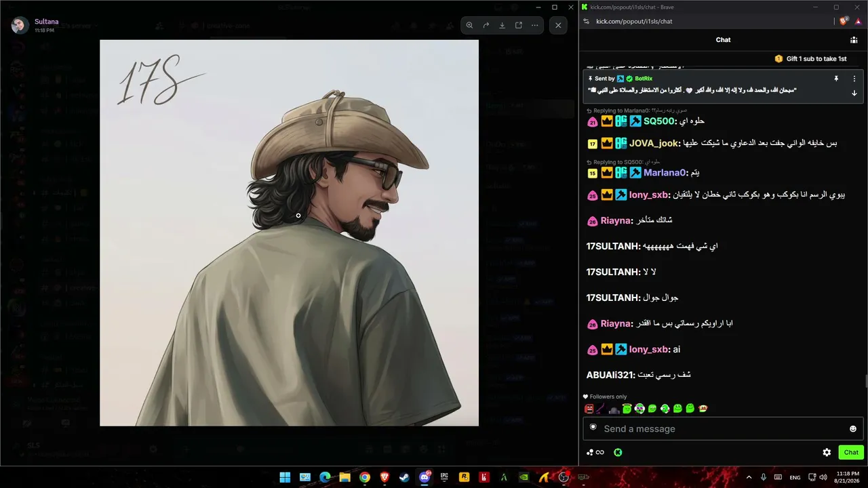Download the image from the viewer toolbar
The width and height of the screenshot is (868, 488).
502,25
